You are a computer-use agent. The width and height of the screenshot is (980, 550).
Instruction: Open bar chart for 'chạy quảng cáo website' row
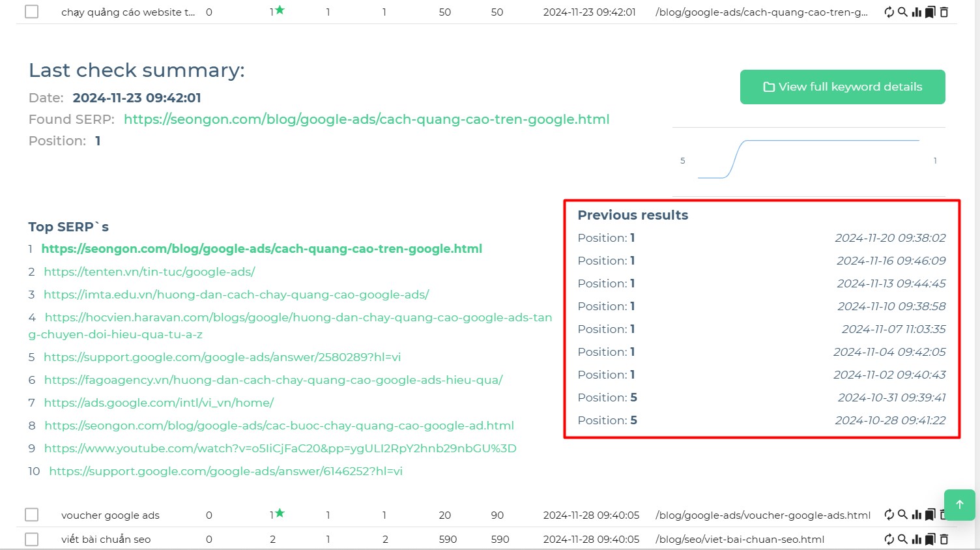(917, 12)
